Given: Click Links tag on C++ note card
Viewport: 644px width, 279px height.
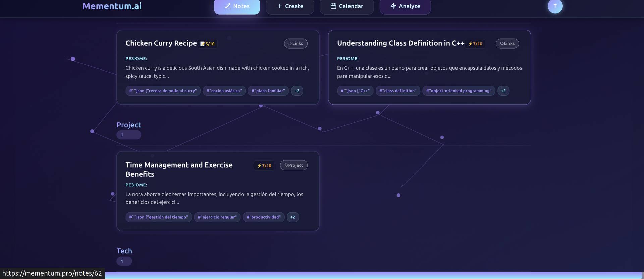Looking at the screenshot, I should click(507, 43).
